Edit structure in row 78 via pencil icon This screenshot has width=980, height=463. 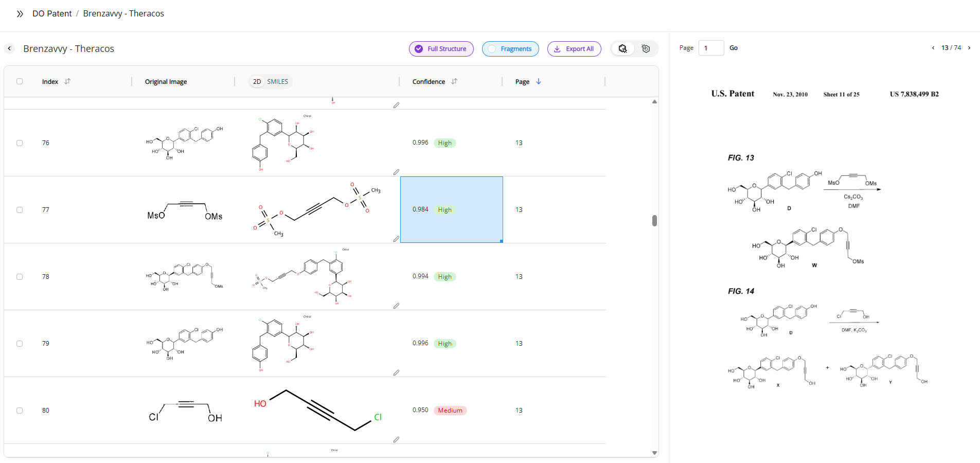[396, 306]
